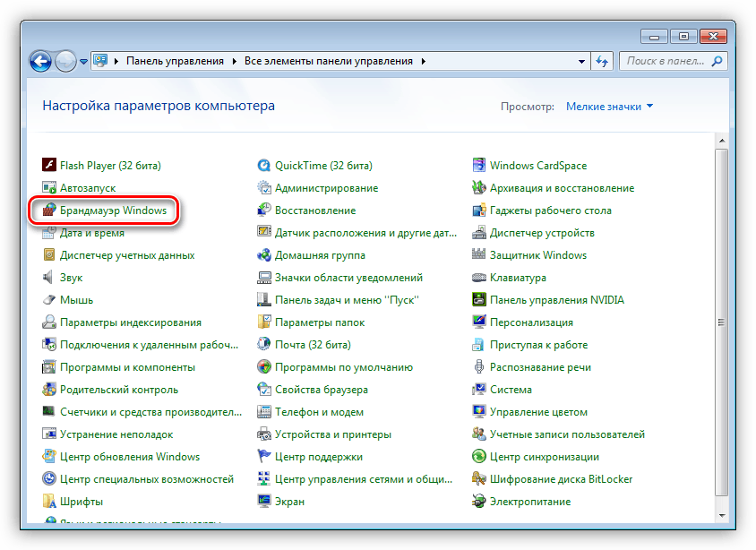Open Windows CardSpace
This screenshot has width=756, height=550.
pyautogui.click(x=537, y=165)
